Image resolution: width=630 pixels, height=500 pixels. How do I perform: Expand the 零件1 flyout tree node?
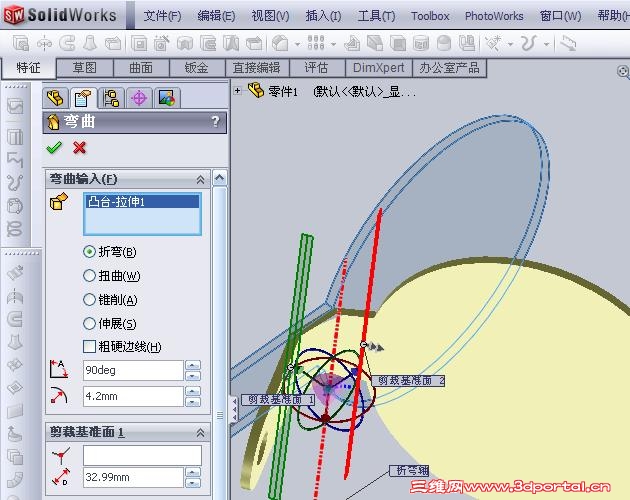pyautogui.click(x=237, y=90)
